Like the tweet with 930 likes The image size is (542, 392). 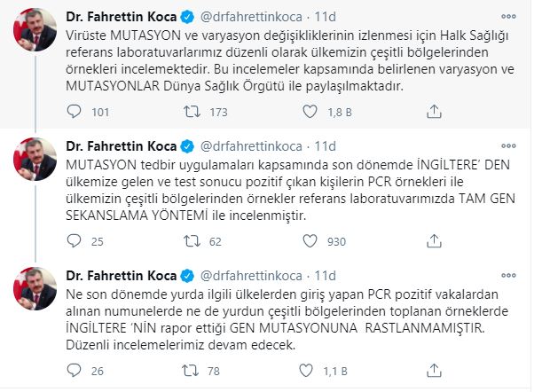pyautogui.click(x=310, y=241)
